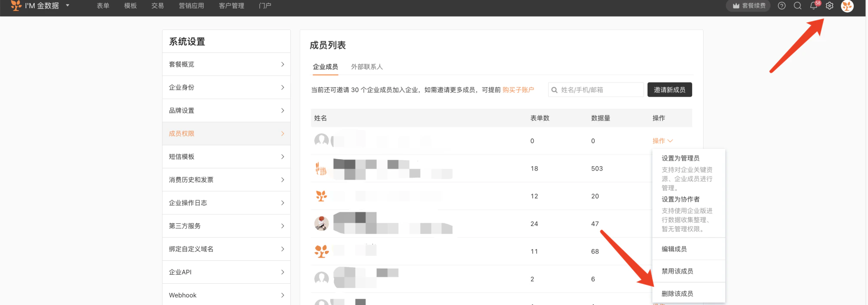The height and width of the screenshot is (305, 868).
Task: Click chevron next to Webhook
Action: (283, 295)
